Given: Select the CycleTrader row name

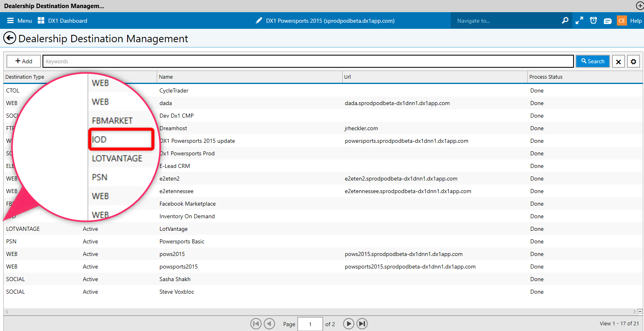Looking at the screenshot, I should 174,90.
